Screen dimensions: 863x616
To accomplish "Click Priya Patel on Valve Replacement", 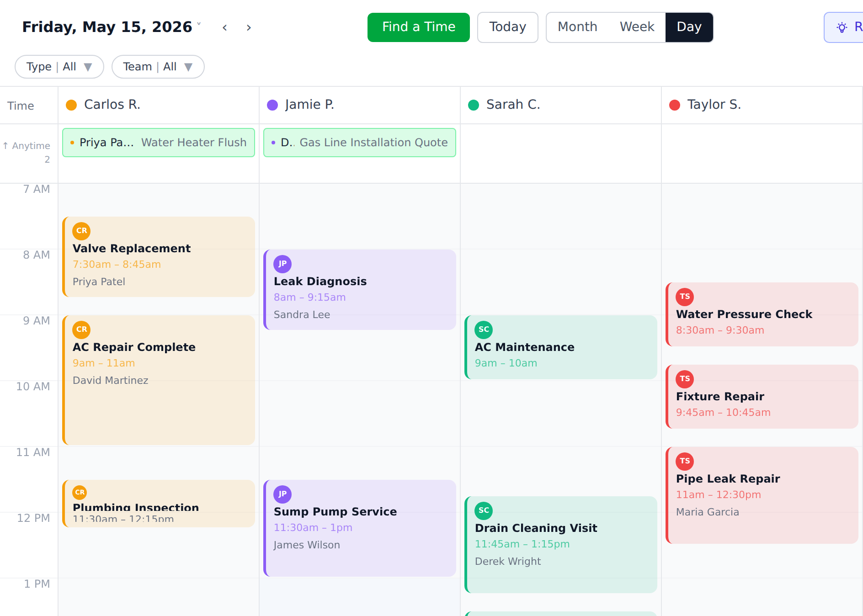I will (x=99, y=281).
